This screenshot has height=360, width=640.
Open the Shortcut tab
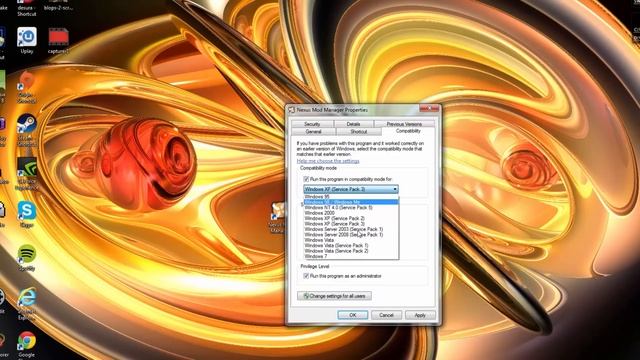(359, 132)
